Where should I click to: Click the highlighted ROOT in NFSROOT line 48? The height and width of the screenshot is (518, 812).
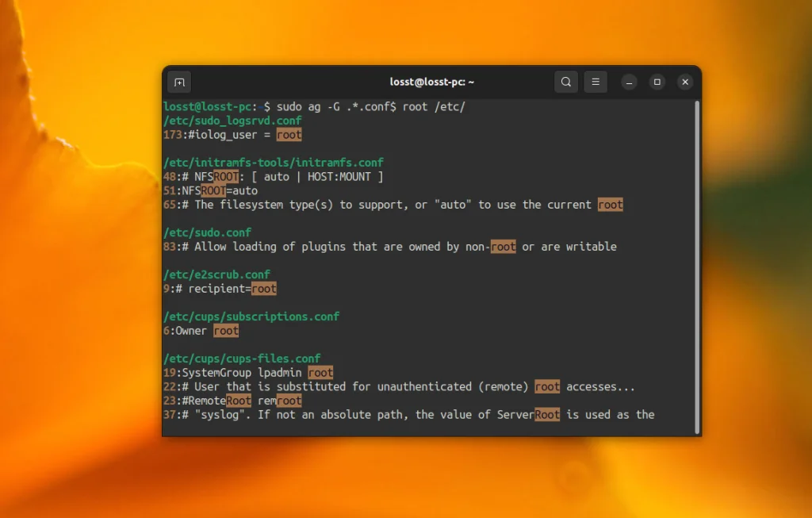pyautogui.click(x=224, y=176)
